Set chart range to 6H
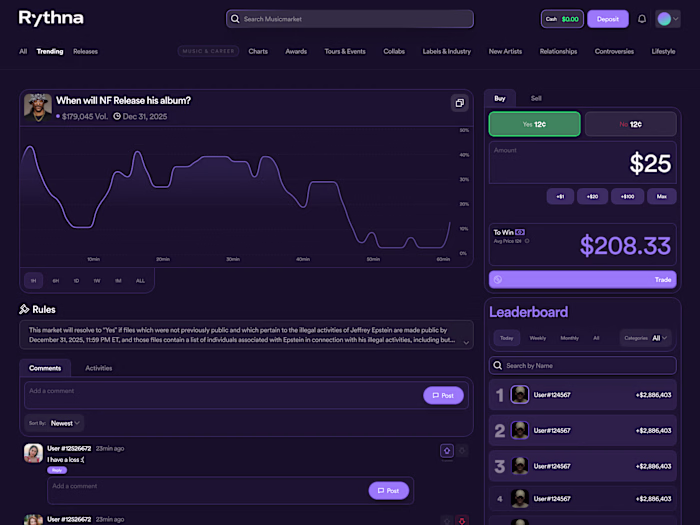 tap(56, 281)
